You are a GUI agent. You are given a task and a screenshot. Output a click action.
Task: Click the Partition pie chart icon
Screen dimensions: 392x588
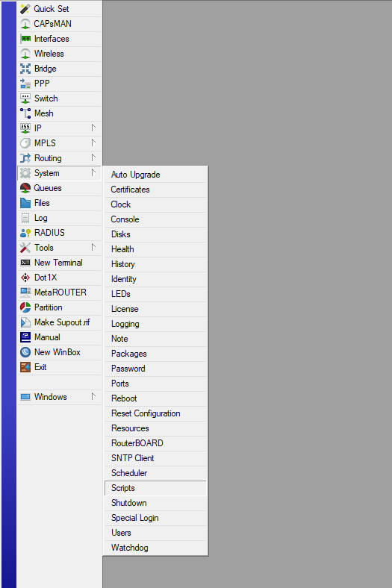click(25, 307)
